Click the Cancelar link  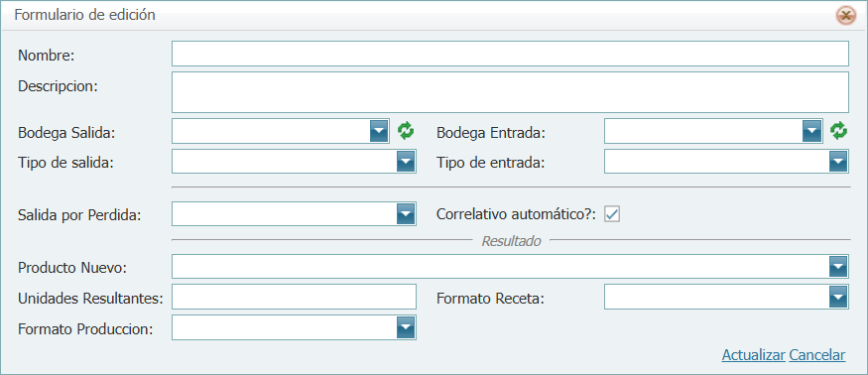click(817, 355)
